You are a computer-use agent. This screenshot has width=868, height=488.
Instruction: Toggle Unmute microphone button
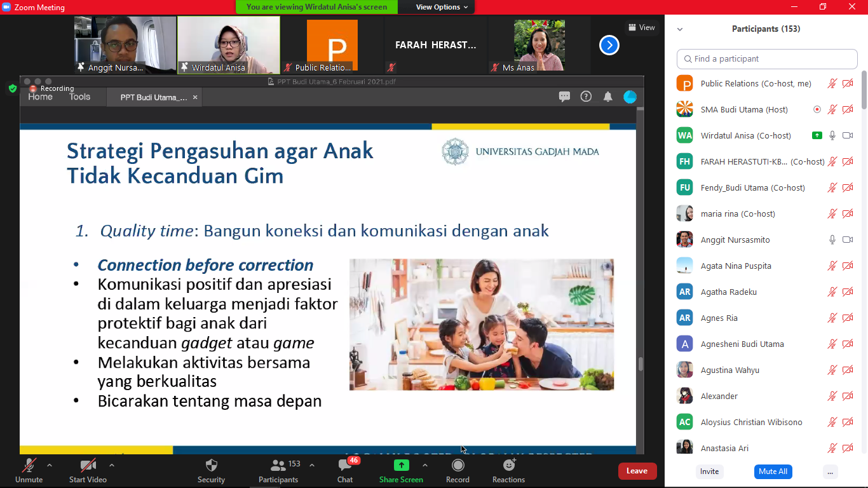[x=29, y=465]
